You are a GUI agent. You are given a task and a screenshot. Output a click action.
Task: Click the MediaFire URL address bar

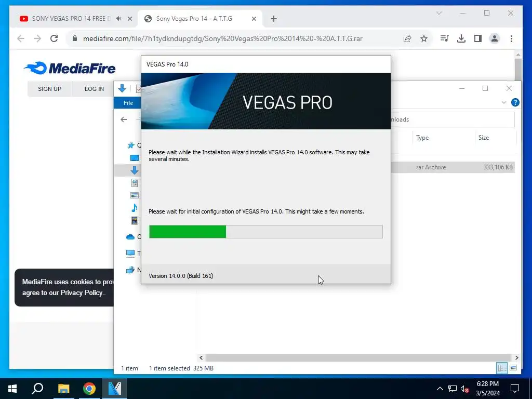pos(223,38)
